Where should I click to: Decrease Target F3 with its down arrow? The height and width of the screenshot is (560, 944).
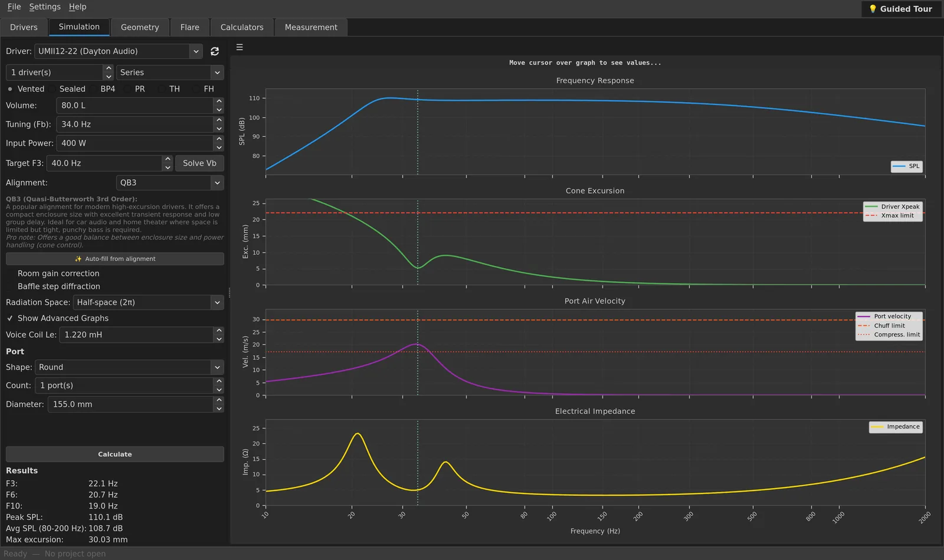pyautogui.click(x=168, y=167)
